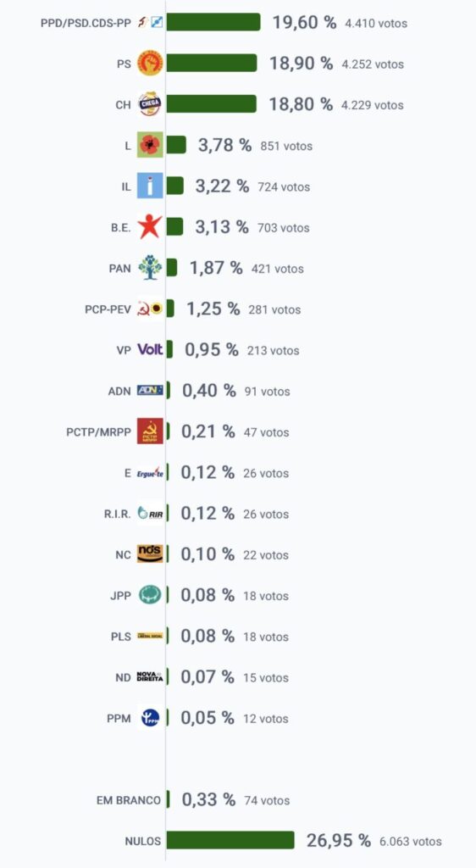The image size is (476, 868).
Task: Select the B.E. red star icon
Action: [150, 227]
